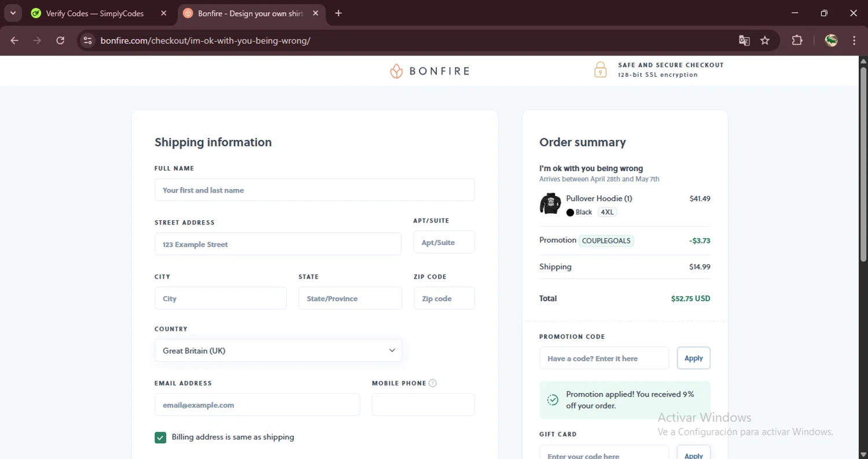
Task: Click the translate page icon
Action: coord(744,40)
